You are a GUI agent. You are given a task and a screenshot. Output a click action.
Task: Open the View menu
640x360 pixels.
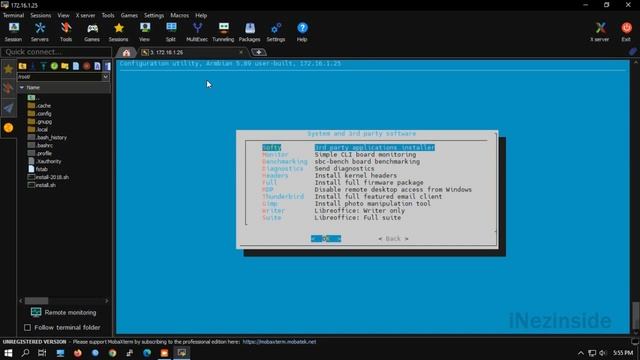point(63,16)
